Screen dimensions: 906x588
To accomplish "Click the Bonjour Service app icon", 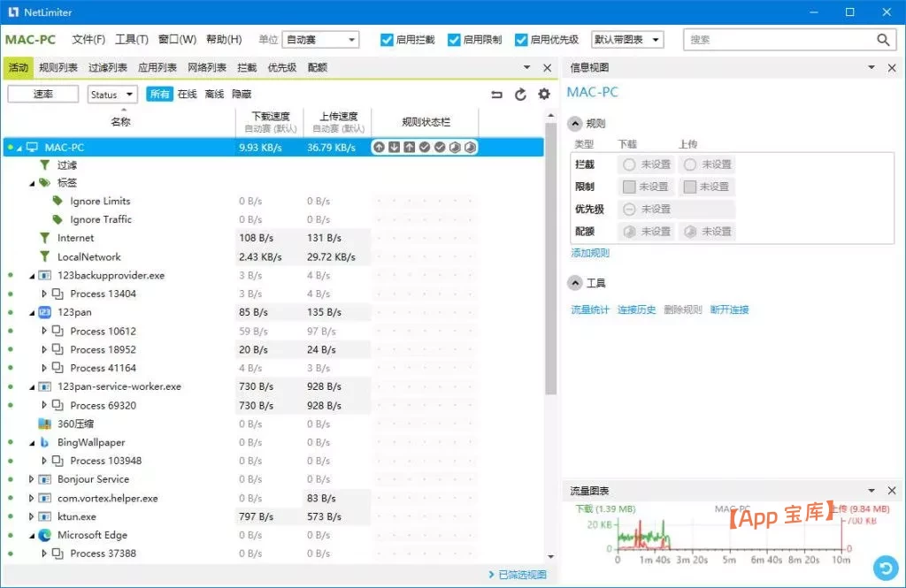I will pos(44,479).
